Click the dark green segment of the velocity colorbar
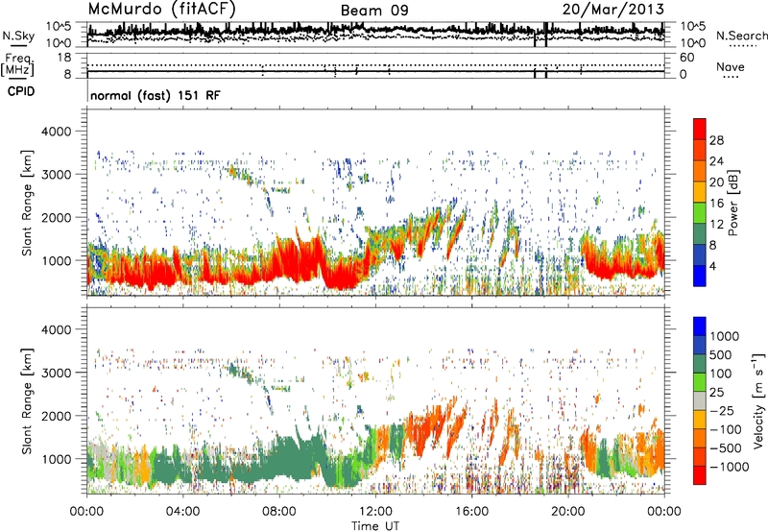768x532 pixels. tap(700, 364)
